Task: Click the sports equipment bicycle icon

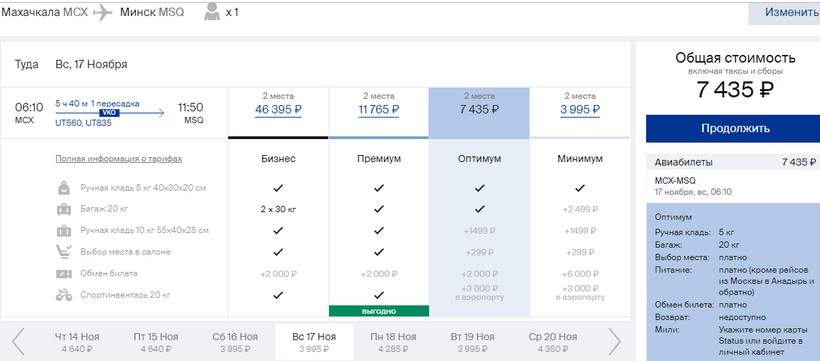Action: pos(64,295)
